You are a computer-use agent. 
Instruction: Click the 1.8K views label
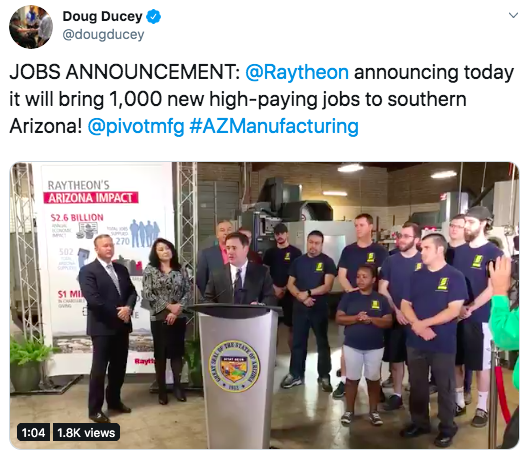click(86, 432)
